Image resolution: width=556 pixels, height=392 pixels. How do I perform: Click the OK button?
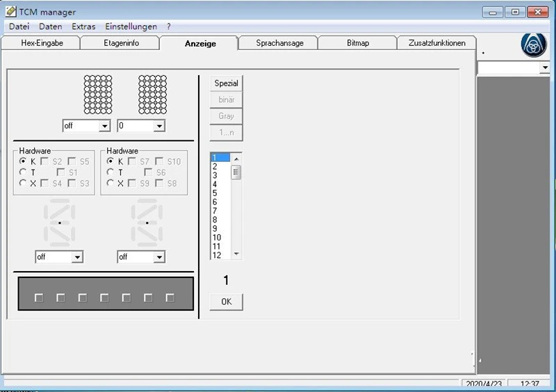[x=227, y=302]
